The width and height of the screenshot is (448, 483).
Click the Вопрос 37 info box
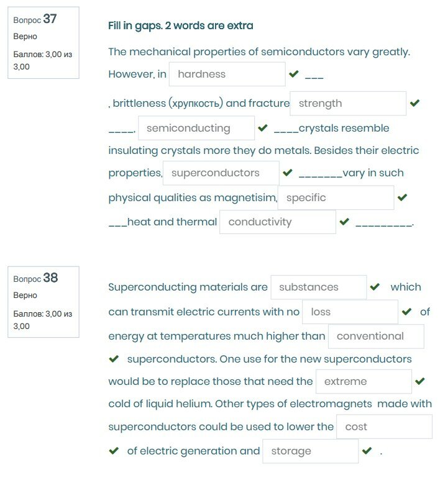pyautogui.click(x=43, y=43)
